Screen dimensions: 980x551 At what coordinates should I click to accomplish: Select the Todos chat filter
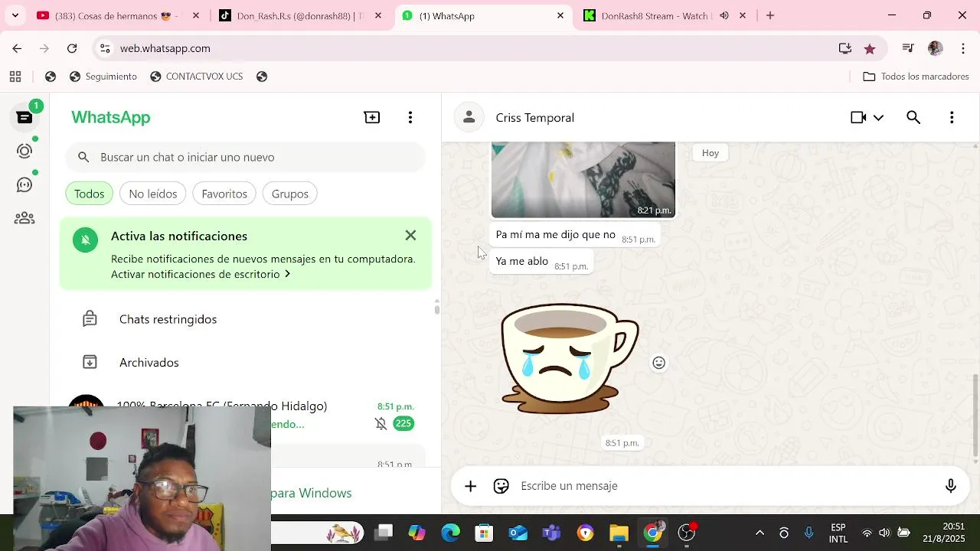[90, 194]
